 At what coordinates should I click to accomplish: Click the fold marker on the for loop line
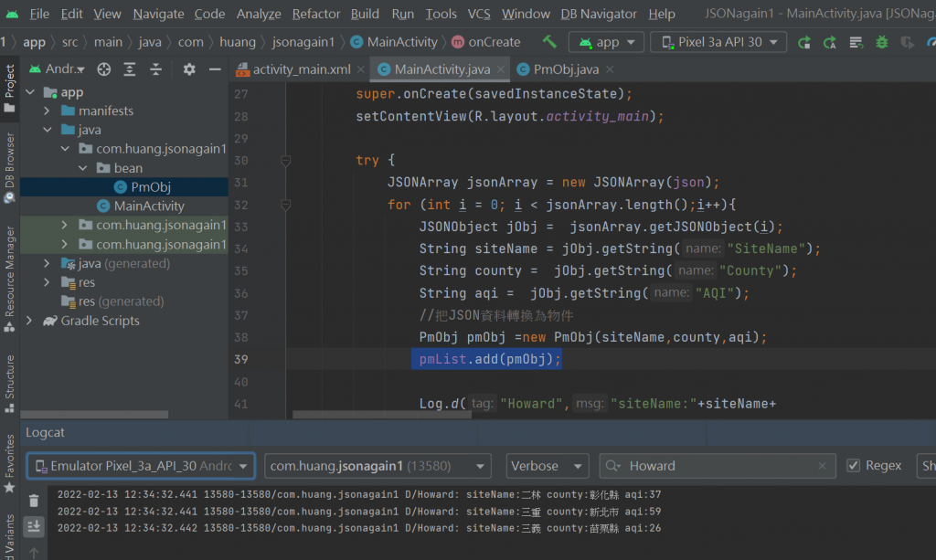[x=286, y=206]
